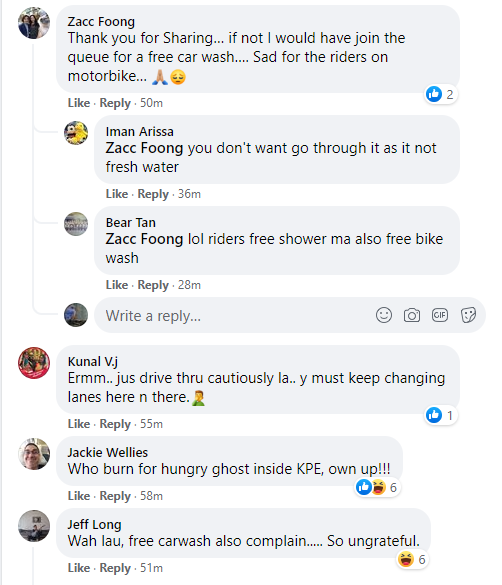The width and height of the screenshot is (502, 585).
Task: View the like reaction on Kunal V.j's comment
Action: click(x=440, y=415)
